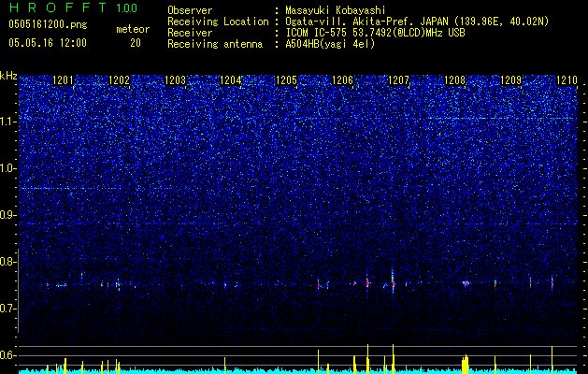Click the 0.6 frequency axis label
Image resolution: width=588 pixels, height=374 pixels.
[x=7, y=355]
